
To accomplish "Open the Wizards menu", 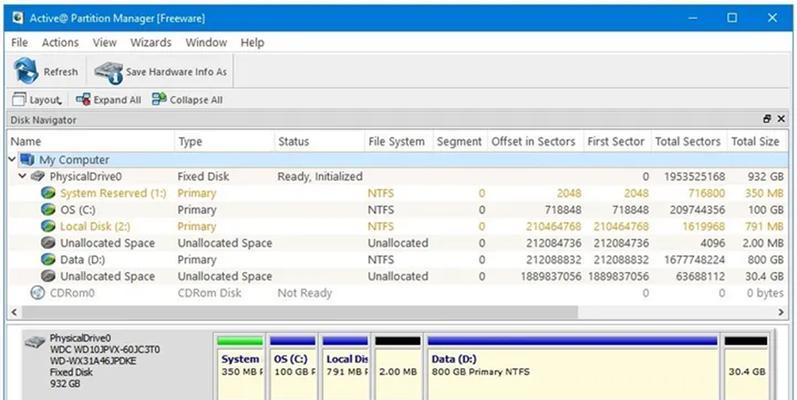I will tap(150, 43).
